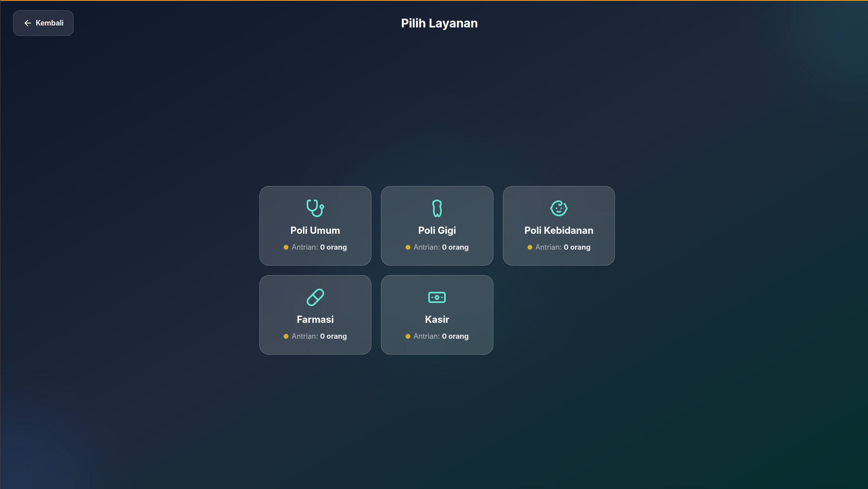
Task: Click the pill icon on Farmasi card
Action: point(315,297)
